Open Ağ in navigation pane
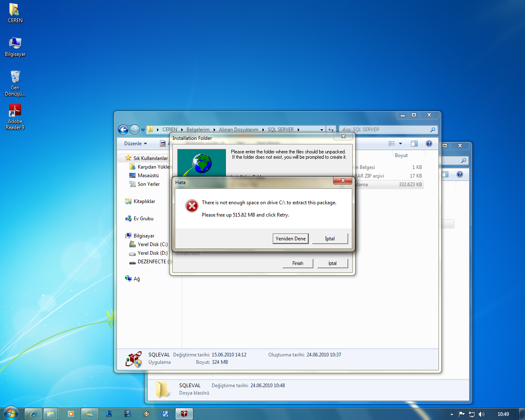The image size is (525, 420). [136, 279]
